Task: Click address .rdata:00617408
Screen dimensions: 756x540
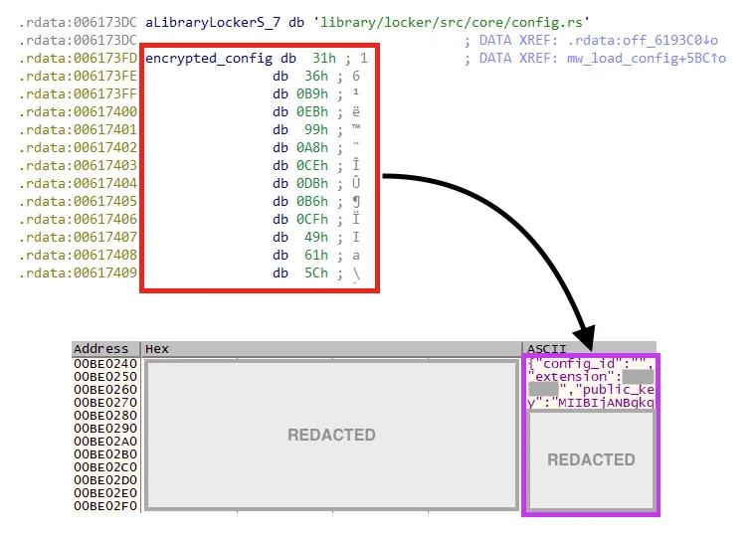Action: pyautogui.click(x=79, y=255)
